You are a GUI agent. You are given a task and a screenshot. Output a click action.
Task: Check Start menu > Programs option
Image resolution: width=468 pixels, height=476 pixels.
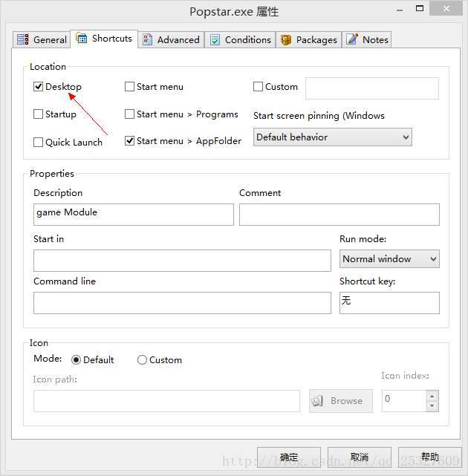[130, 114]
